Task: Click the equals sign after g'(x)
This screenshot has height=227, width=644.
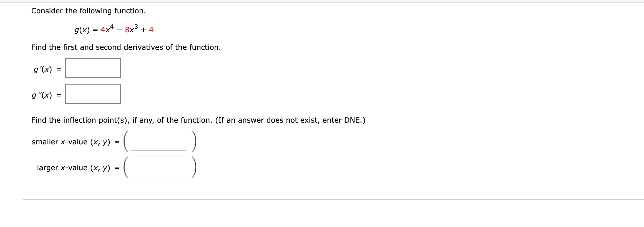Action: (59, 69)
